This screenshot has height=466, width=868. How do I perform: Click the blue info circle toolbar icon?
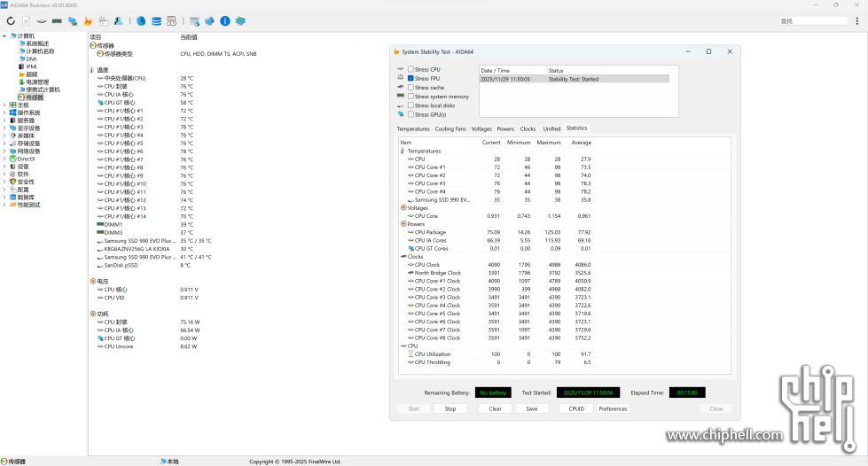pyautogui.click(x=225, y=20)
